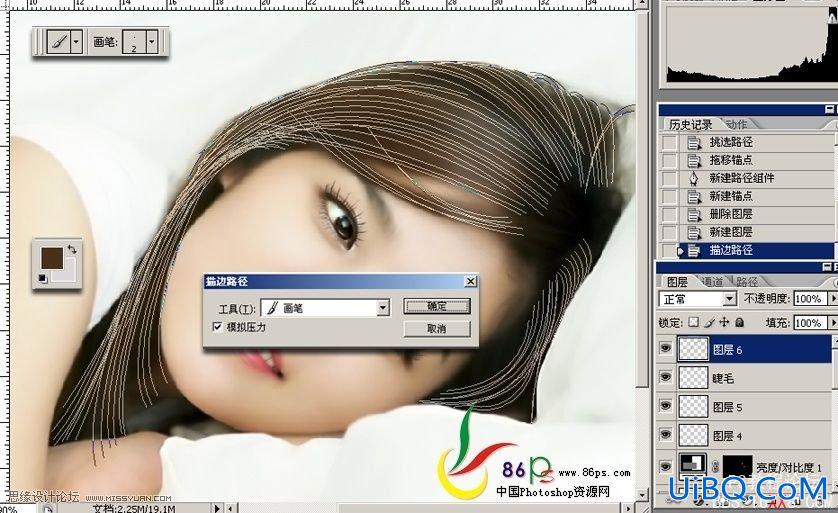Open the brush size picker showing 2

(x=134, y=41)
